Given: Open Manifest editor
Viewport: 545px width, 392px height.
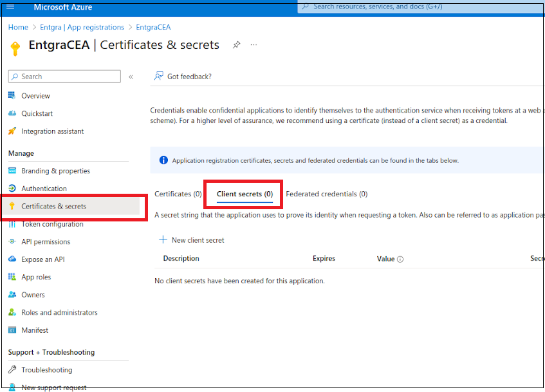Looking at the screenshot, I should coord(35,330).
